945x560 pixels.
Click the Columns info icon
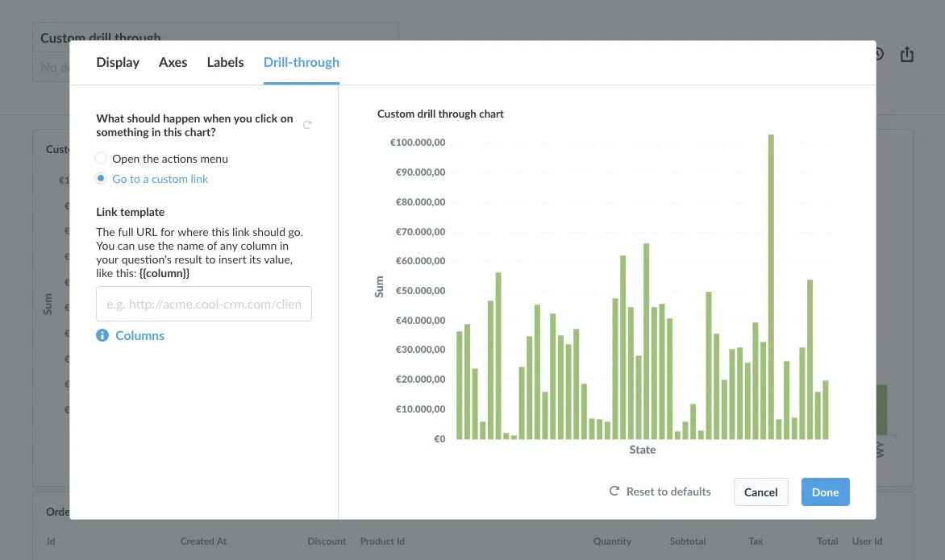click(x=102, y=335)
